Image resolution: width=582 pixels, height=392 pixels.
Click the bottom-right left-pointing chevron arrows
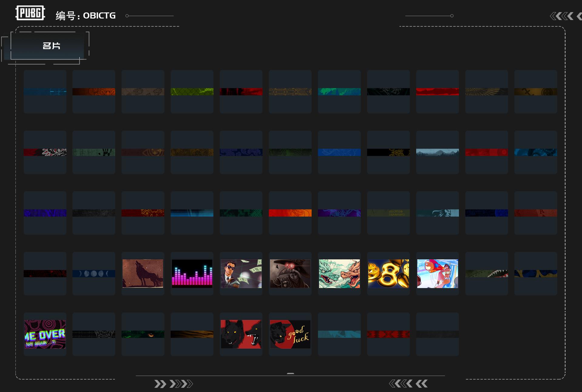408,384
